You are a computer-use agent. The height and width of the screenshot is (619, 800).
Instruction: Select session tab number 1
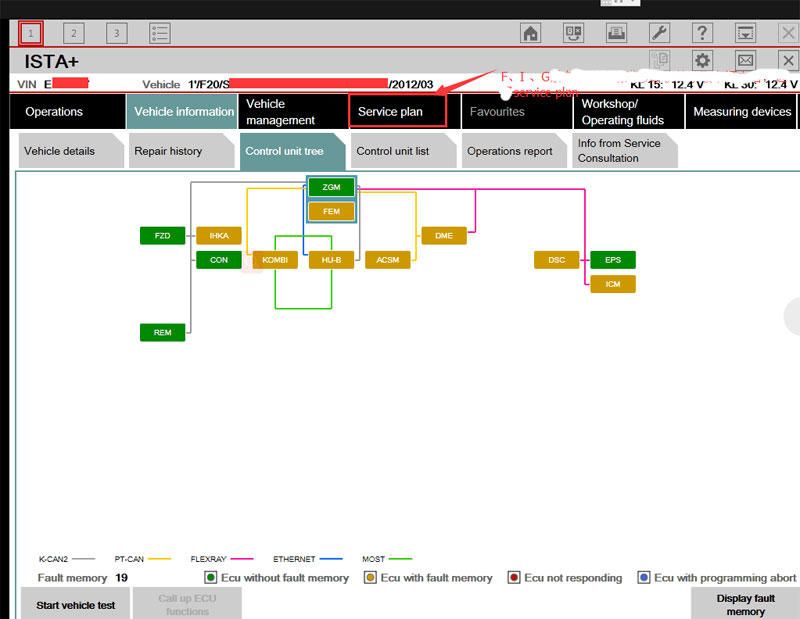coord(31,33)
